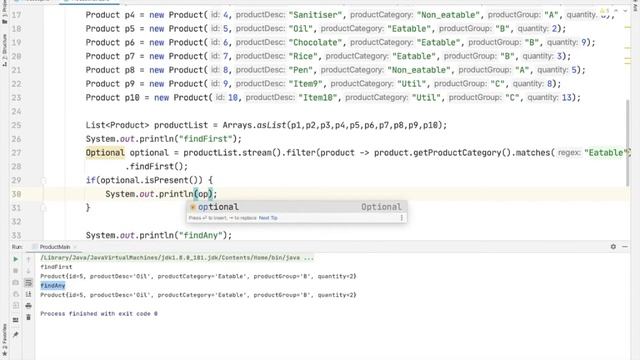Click first Product{id=5 console output line
The image size is (640, 360).
click(x=198, y=276)
